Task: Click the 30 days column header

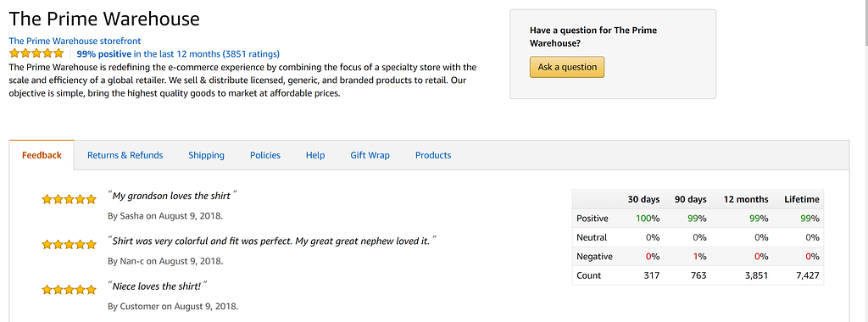Action: (643, 199)
